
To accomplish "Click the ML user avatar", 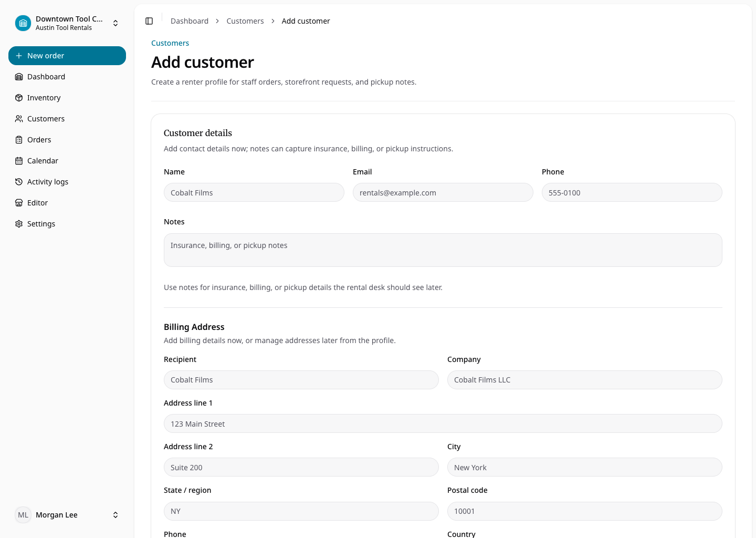I will 23,515.
